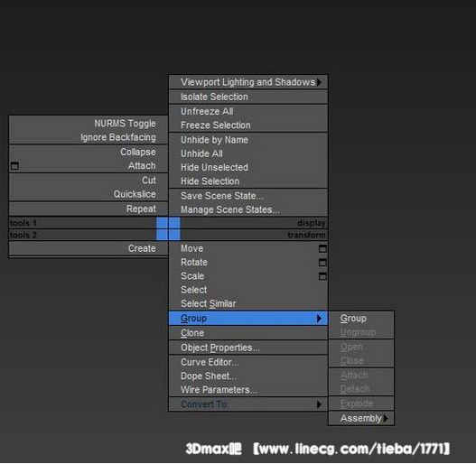This screenshot has width=476, height=464.
Task: Click the highlighted Group menu entry
Action: (248, 319)
